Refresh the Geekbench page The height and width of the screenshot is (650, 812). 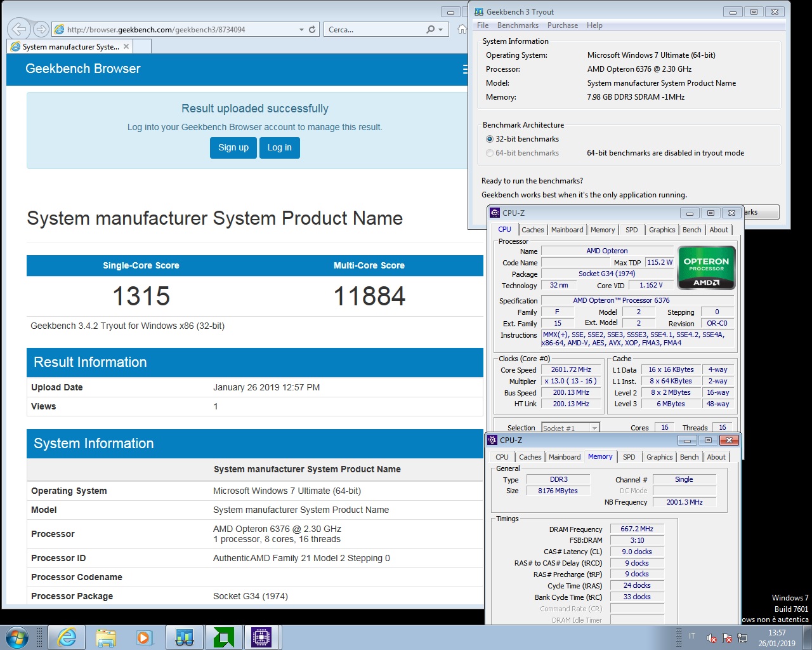[x=312, y=29]
